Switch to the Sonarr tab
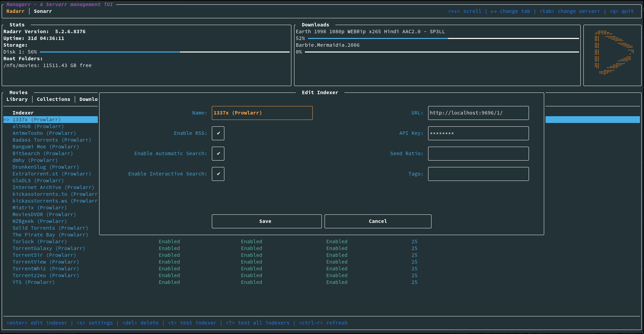The width and height of the screenshot is (644, 334). click(x=43, y=11)
